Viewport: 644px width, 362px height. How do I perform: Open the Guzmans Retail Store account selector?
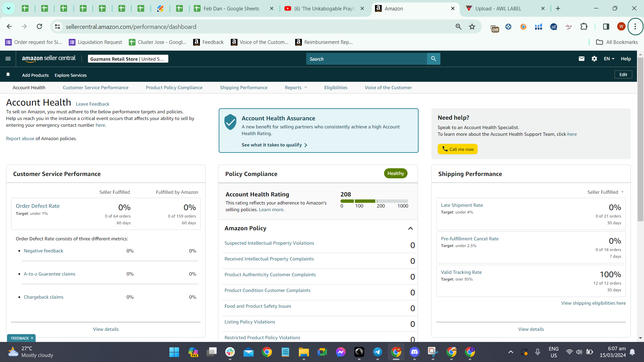(128, 59)
